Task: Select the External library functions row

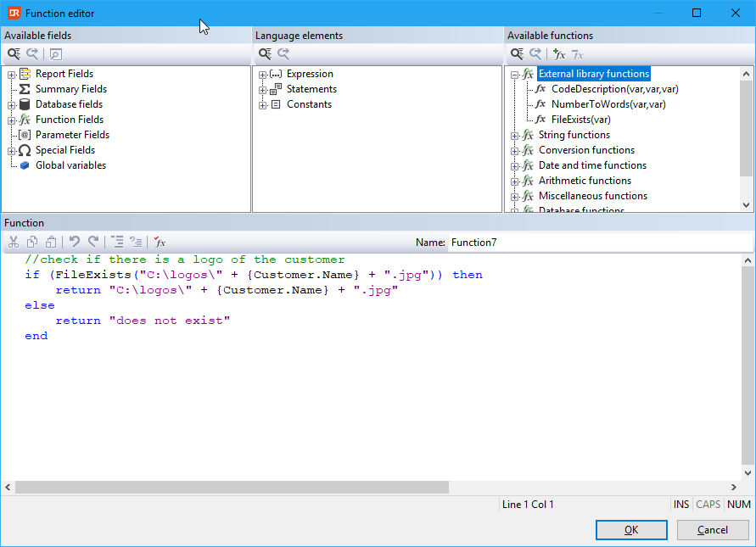Action: click(594, 74)
